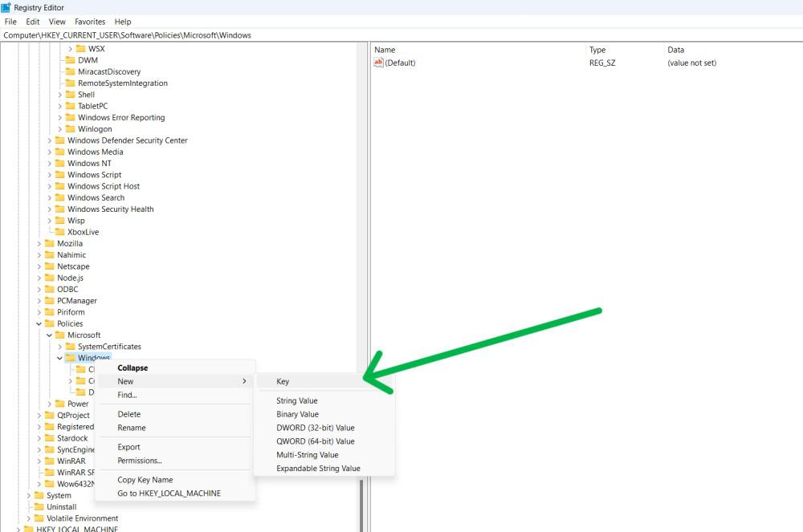Click the Name column header
Screen dimensions: 803x532
pos(478,50)
